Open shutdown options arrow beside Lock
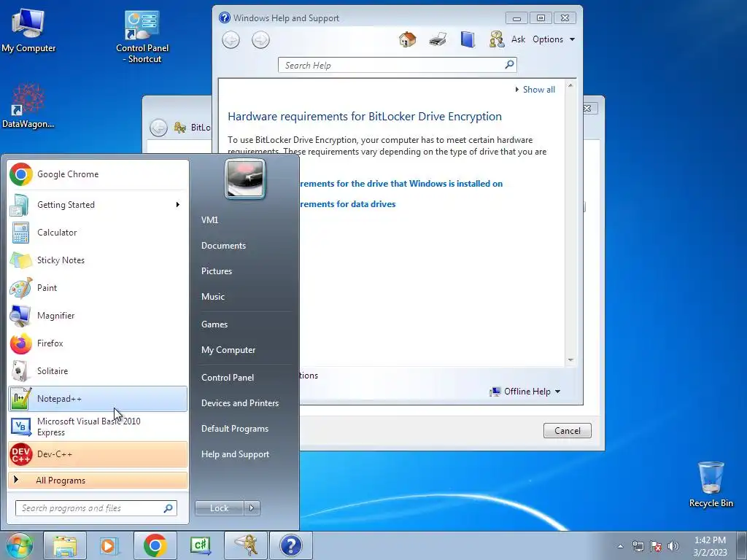The width and height of the screenshot is (747, 560). [252, 508]
